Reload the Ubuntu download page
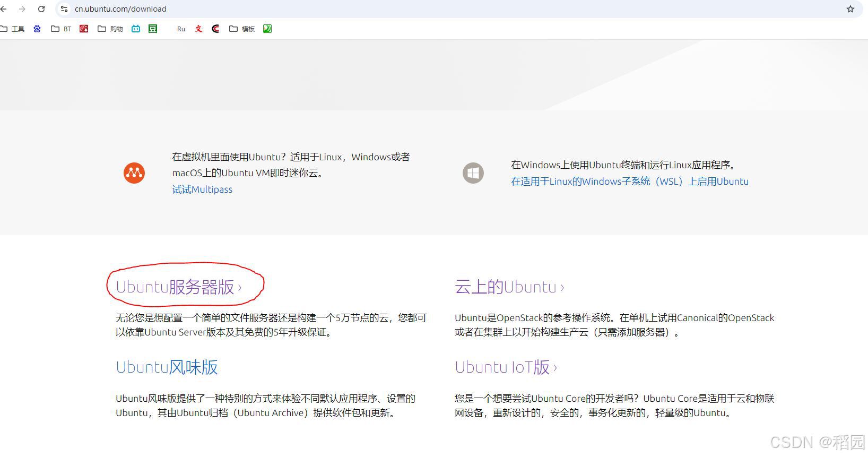This screenshot has width=868, height=457. pyautogui.click(x=41, y=9)
